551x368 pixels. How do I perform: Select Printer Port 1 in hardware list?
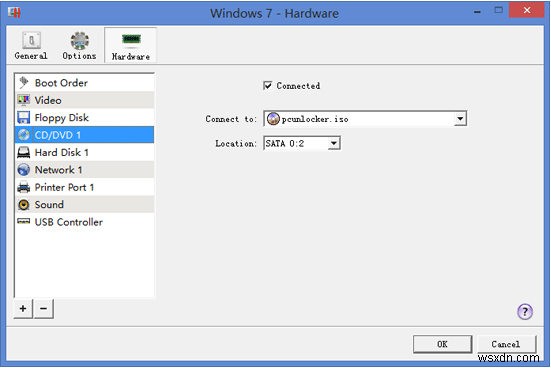coord(84,187)
